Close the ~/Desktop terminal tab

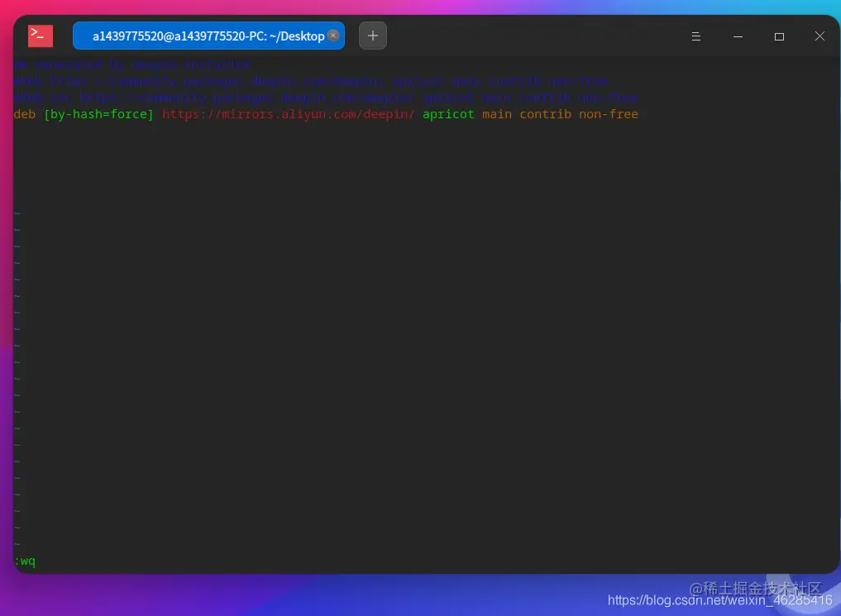pyautogui.click(x=333, y=36)
